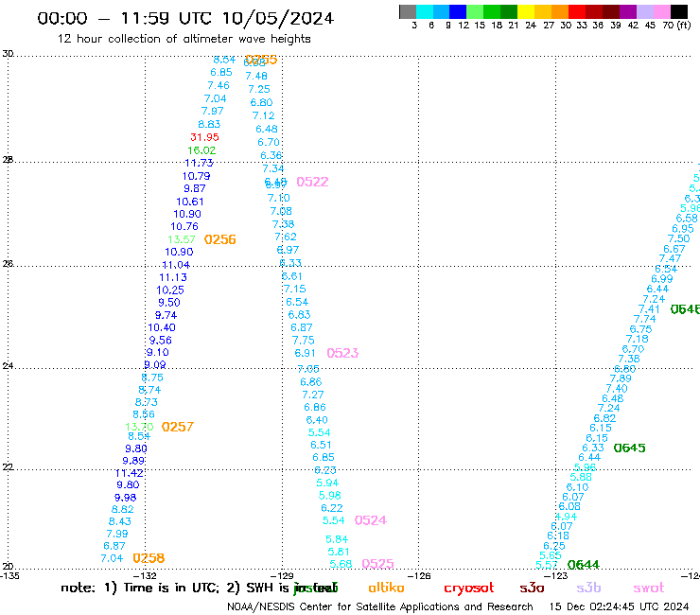Select the black swatch ending the color scale
Image resolution: width=700 pixels, height=615 pixels.
tap(679, 11)
